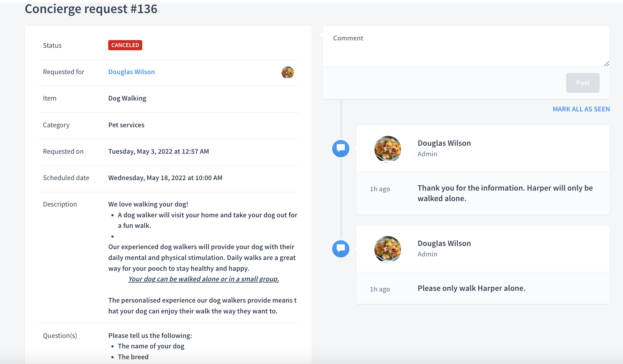
Task: Click the 'Pet services' category value
Action: pos(126,125)
